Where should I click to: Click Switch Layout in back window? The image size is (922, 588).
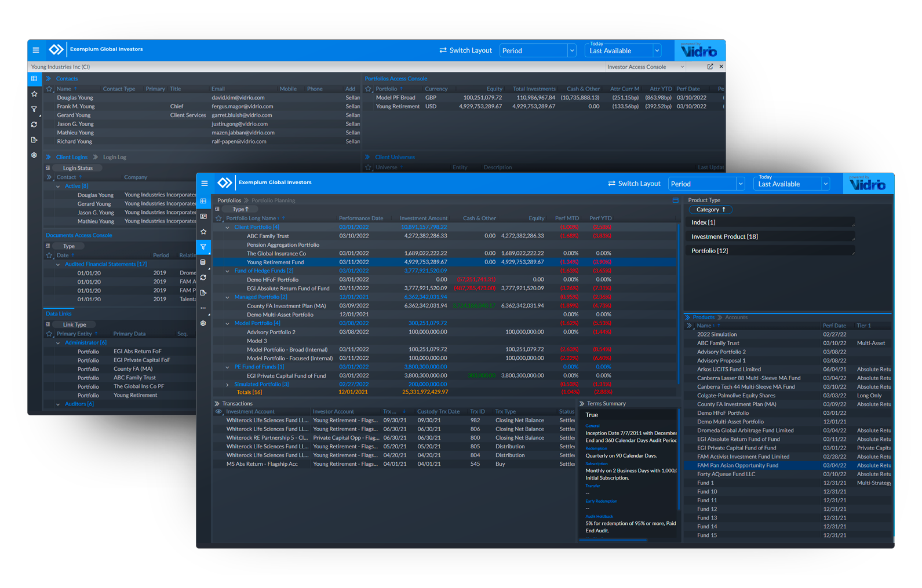coord(465,50)
